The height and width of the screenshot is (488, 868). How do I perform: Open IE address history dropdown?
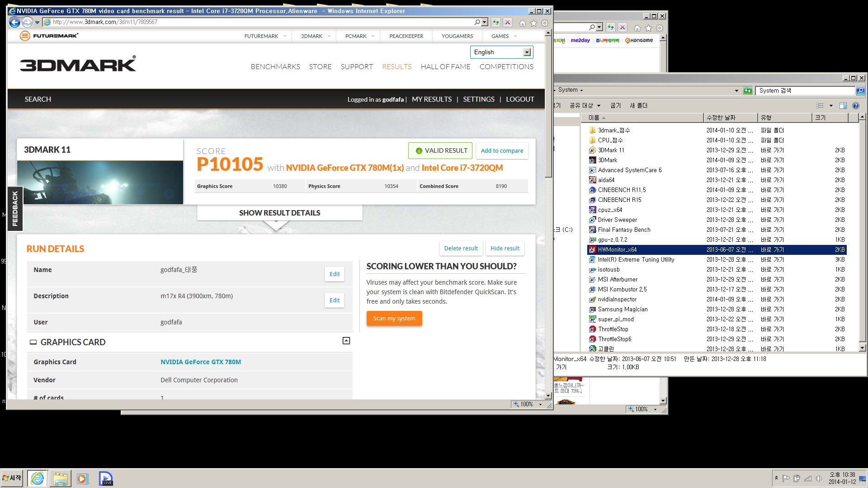click(x=485, y=22)
